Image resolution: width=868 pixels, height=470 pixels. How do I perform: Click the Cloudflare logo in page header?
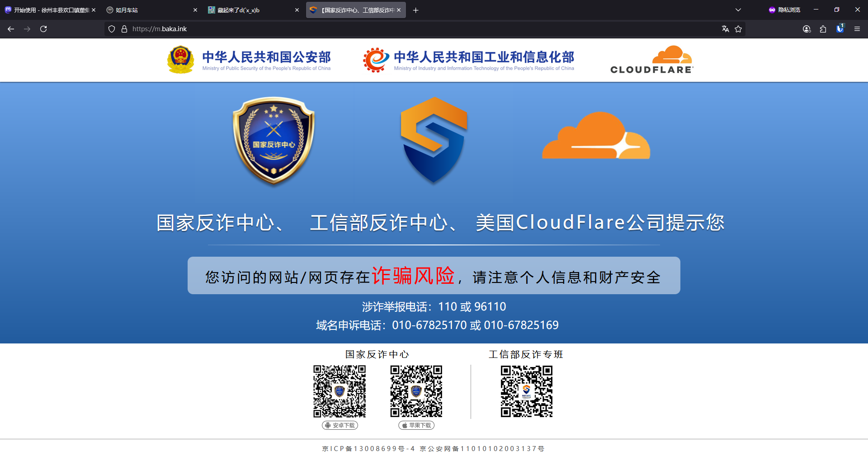coord(651,60)
